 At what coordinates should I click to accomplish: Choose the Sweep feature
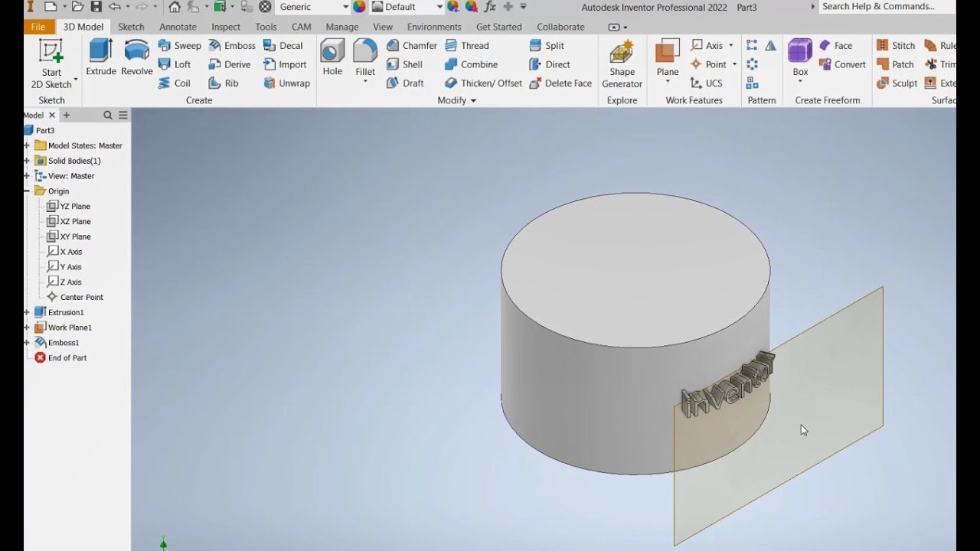(x=179, y=46)
